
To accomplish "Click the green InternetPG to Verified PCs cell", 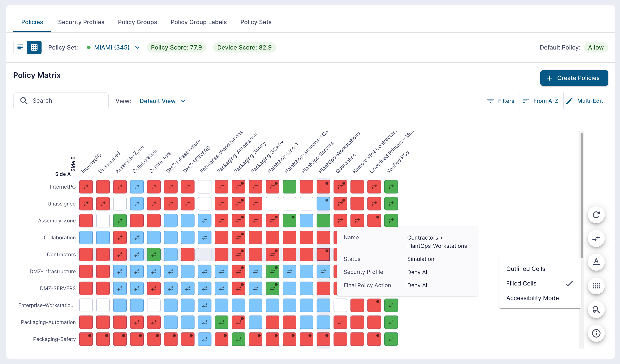I will [391, 187].
